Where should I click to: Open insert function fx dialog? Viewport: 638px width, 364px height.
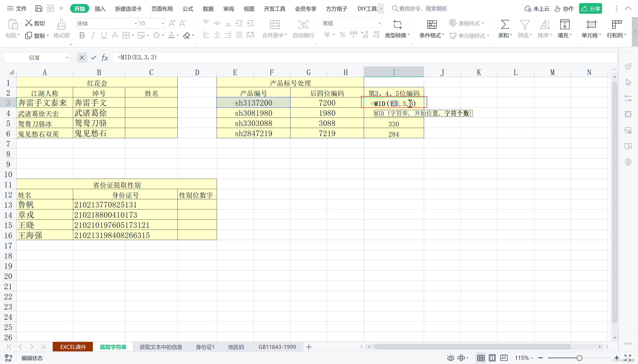105,58
